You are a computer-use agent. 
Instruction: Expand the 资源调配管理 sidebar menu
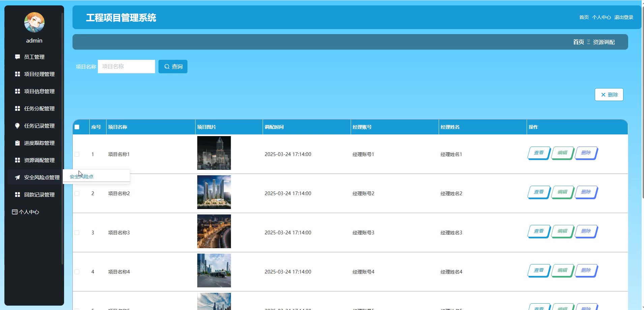(39, 160)
